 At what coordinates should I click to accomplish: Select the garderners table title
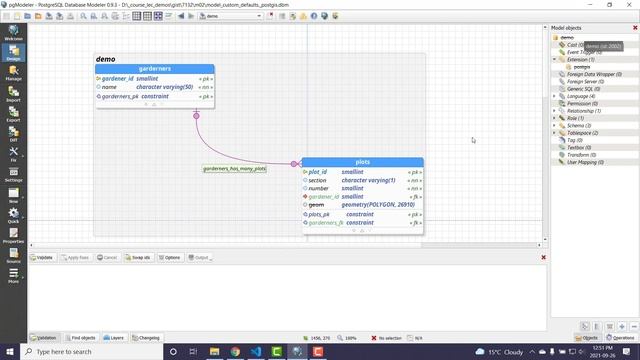[x=155, y=69]
